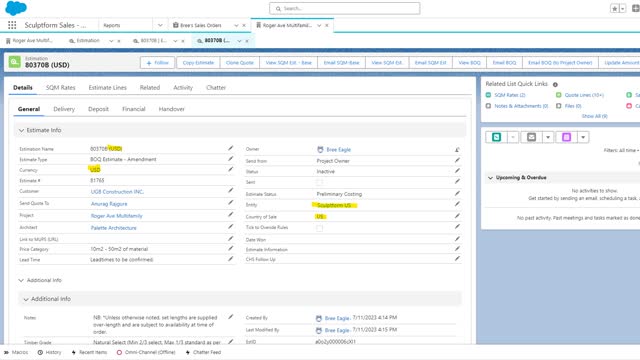Open dropdown next to event activity button
640x360 pixels.
pyautogui.click(x=583, y=137)
